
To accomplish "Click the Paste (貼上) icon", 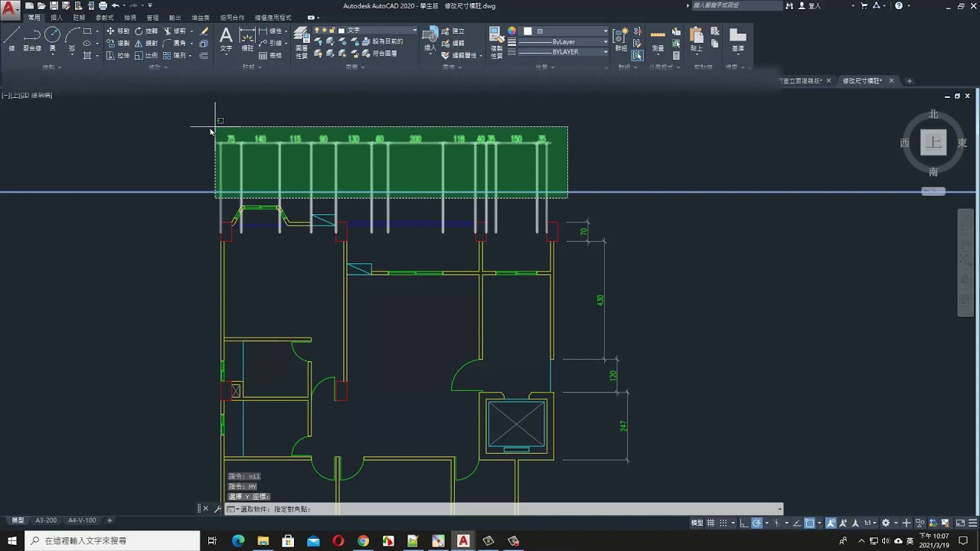I will [697, 40].
